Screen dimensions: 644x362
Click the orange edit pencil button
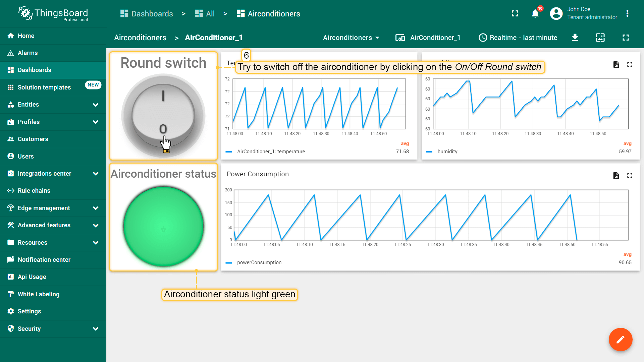tap(620, 339)
